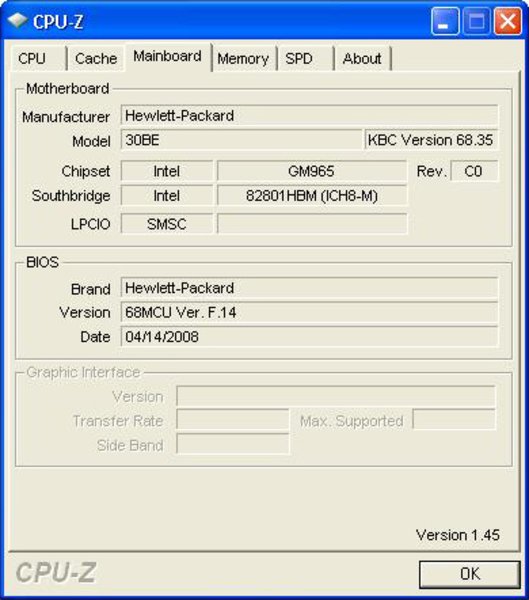The image size is (529, 600).
Task: Open the SPD tab
Action: 305,59
